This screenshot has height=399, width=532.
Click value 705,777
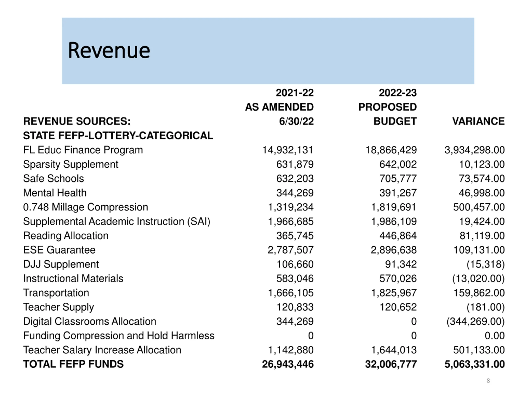tap(398, 179)
